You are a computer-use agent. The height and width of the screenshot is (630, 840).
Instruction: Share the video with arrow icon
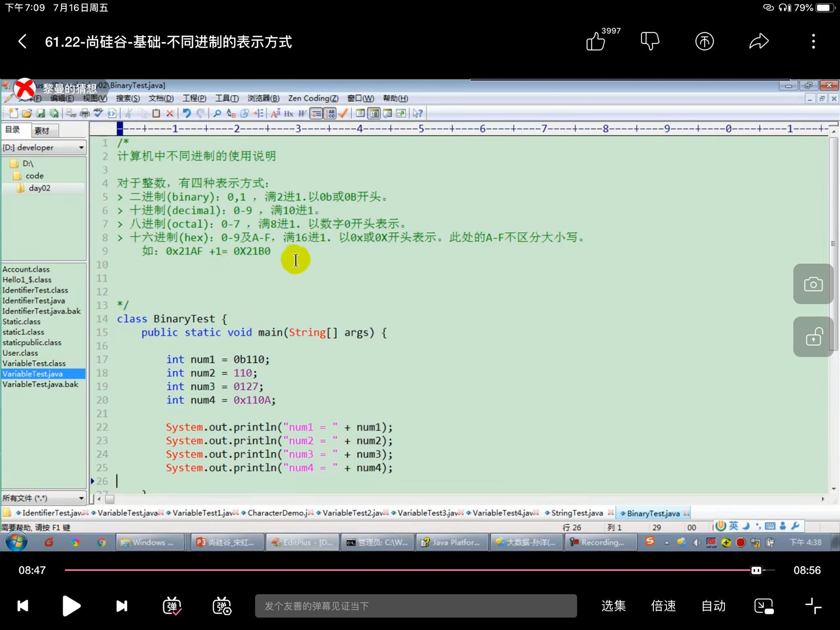click(759, 41)
